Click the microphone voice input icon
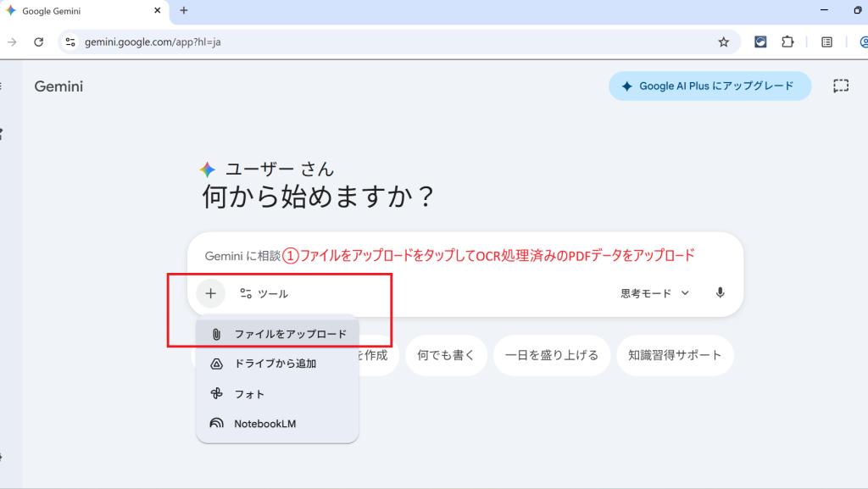The image size is (868, 489). (x=720, y=293)
